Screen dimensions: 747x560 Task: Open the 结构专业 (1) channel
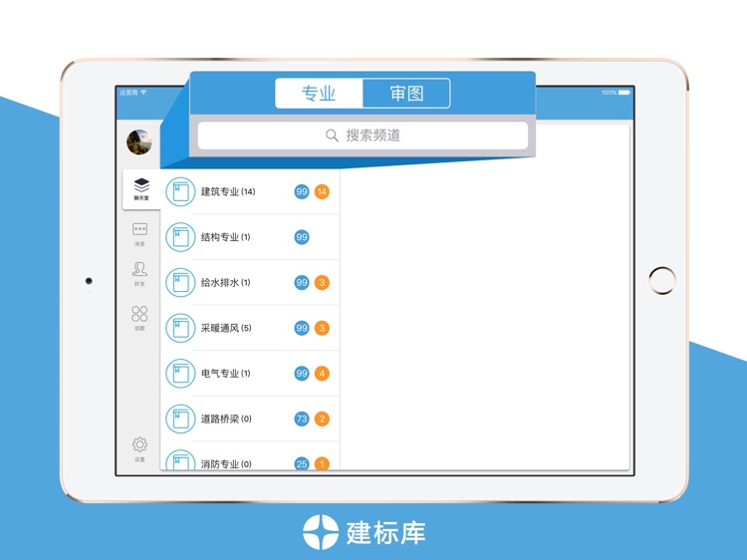pyautogui.click(x=250, y=237)
